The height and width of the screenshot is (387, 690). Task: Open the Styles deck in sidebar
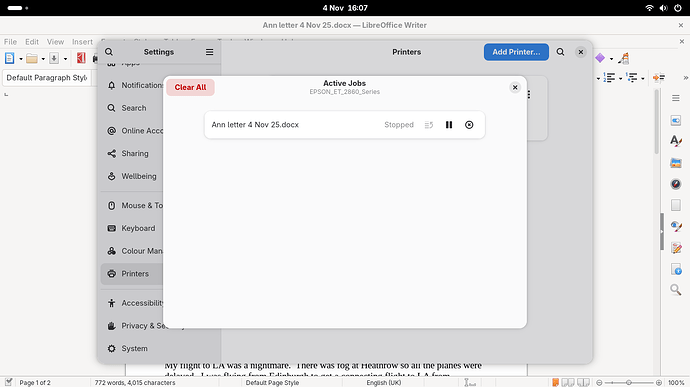point(676,141)
